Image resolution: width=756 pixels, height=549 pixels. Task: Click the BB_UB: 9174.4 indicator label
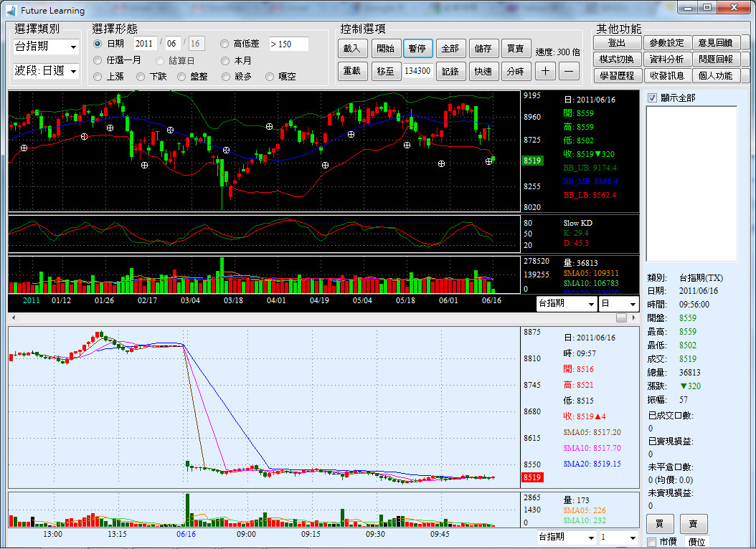pos(590,168)
